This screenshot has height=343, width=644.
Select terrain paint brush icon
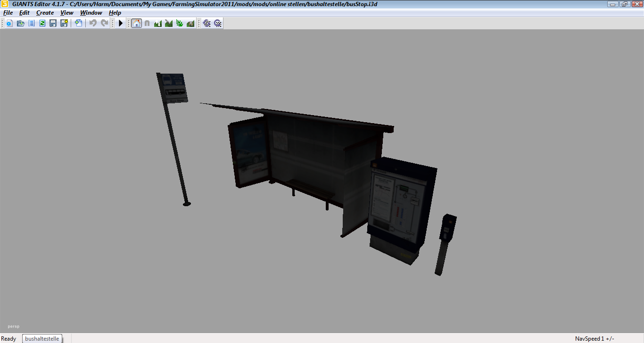[x=169, y=23]
